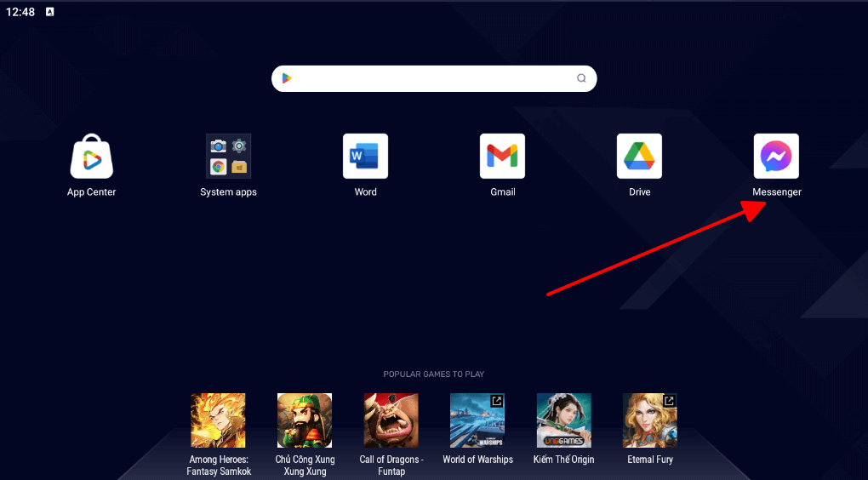This screenshot has height=480, width=868.
Task: Click the "Chủ Công Xung Xung Xung" title
Action: coord(305,466)
